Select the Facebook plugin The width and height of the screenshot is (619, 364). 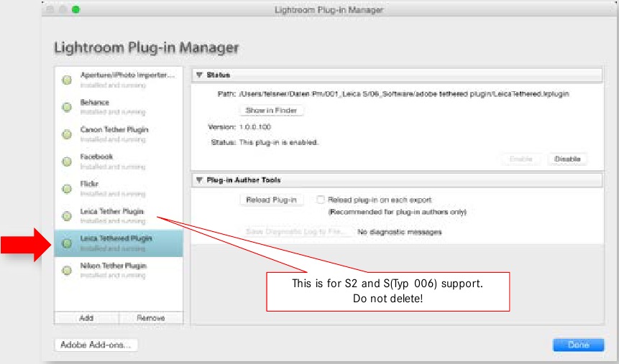coord(119,162)
